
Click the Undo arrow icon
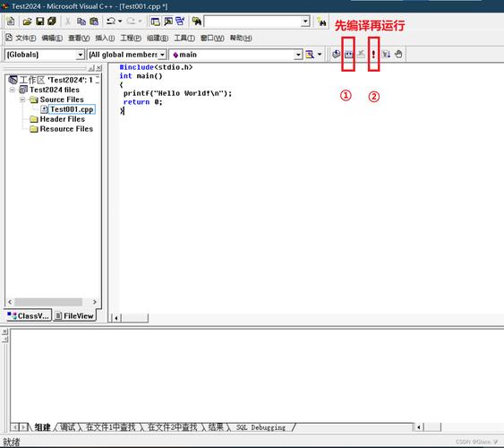click(x=111, y=22)
